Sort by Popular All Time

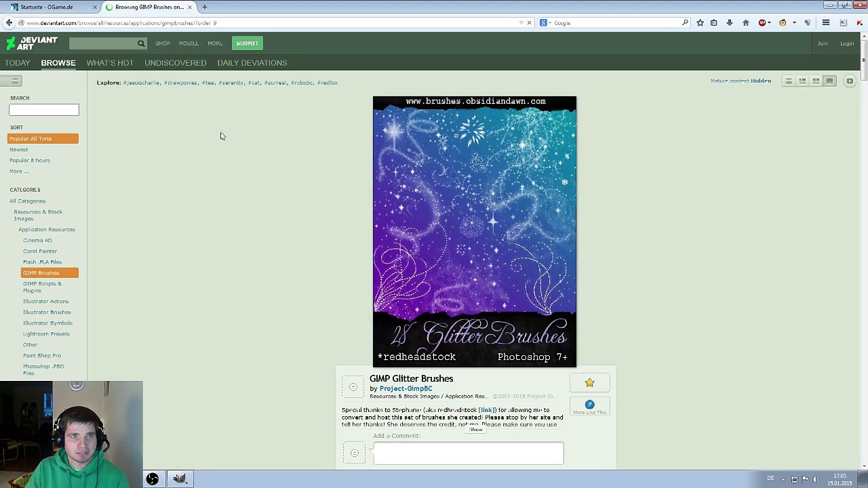[x=43, y=139]
